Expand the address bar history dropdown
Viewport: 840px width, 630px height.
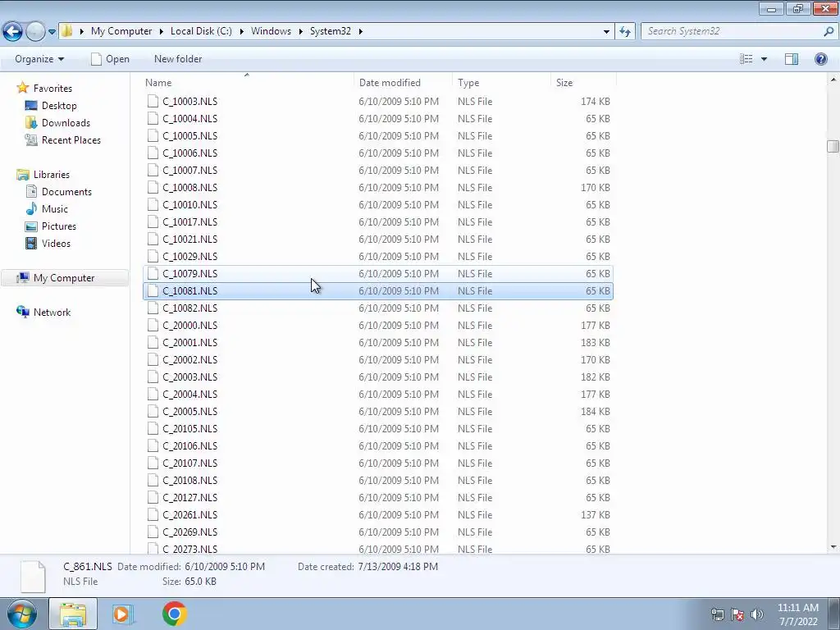point(606,31)
